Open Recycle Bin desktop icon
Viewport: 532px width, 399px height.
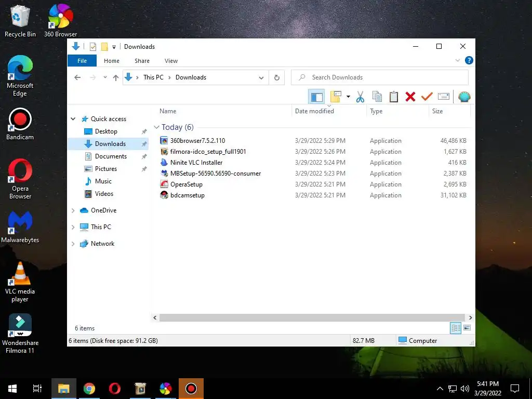pos(20,21)
